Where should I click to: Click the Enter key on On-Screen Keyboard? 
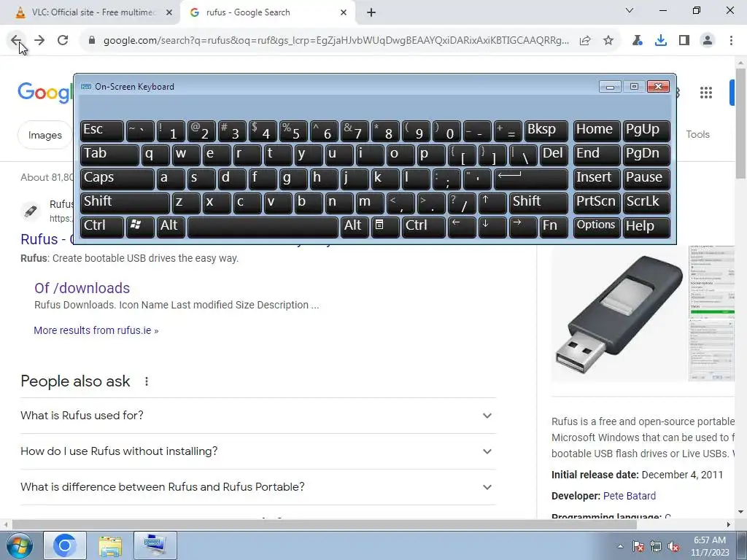531,179
